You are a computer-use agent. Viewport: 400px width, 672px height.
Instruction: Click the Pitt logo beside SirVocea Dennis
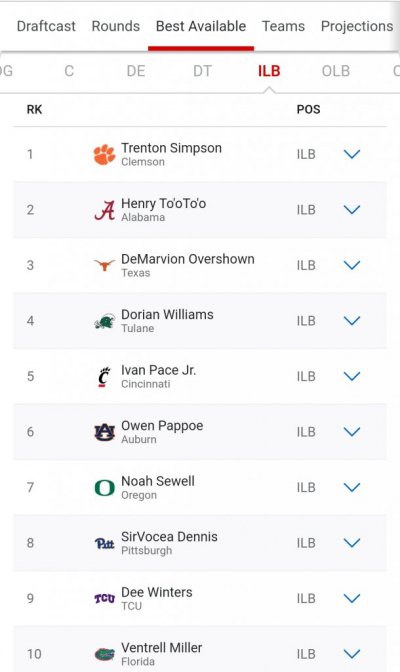tap(105, 543)
